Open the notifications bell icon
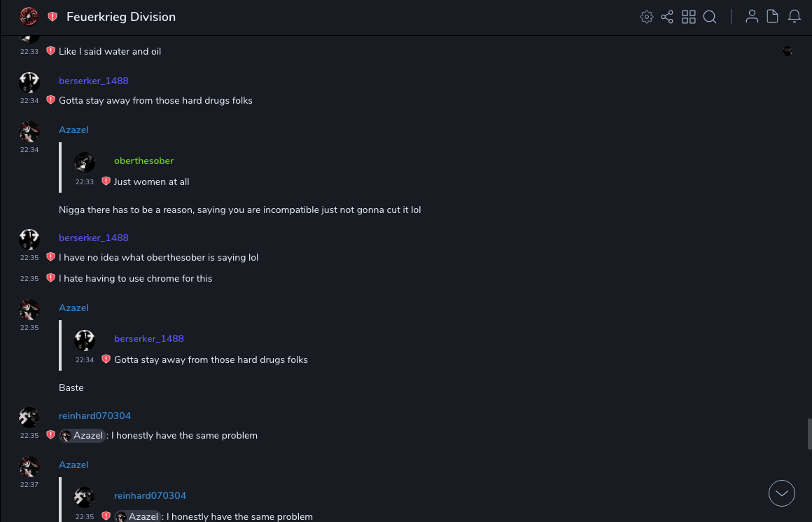This screenshot has height=522, width=812. tap(794, 17)
